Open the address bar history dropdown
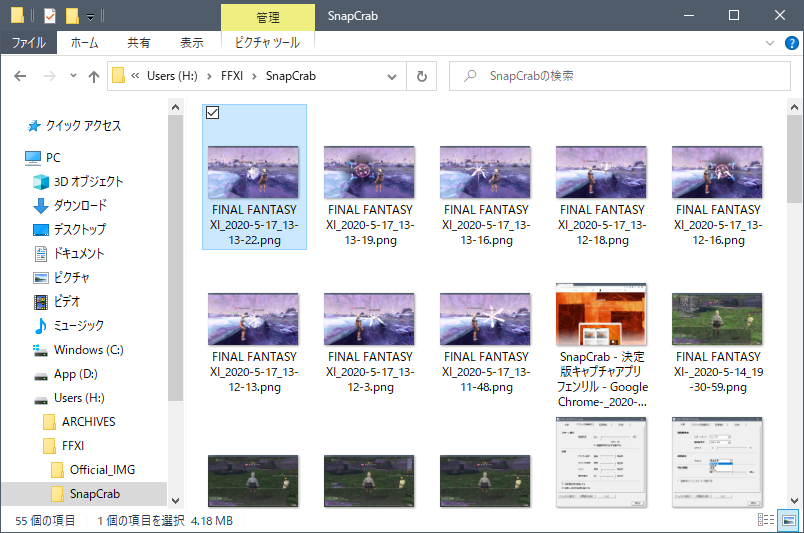 pos(392,77)
